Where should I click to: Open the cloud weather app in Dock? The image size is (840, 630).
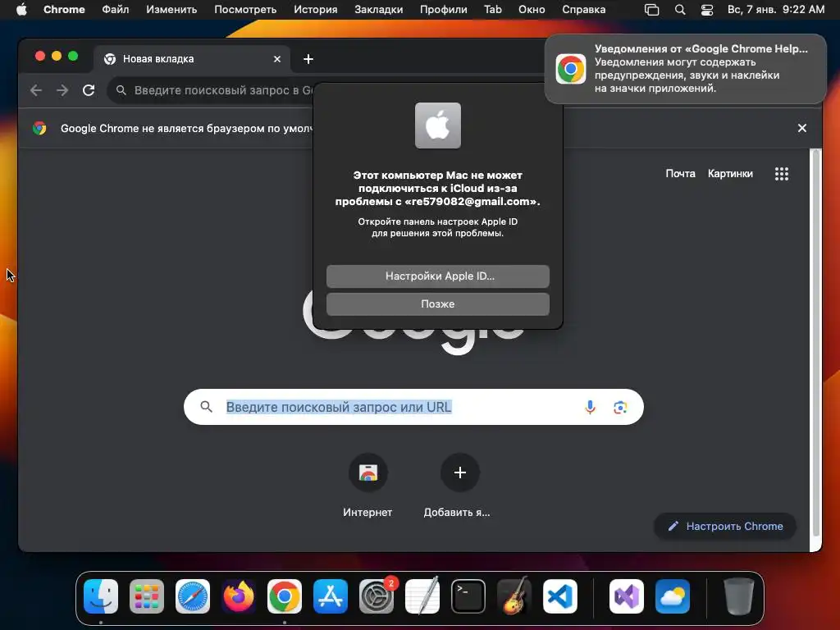pos(673,596)
